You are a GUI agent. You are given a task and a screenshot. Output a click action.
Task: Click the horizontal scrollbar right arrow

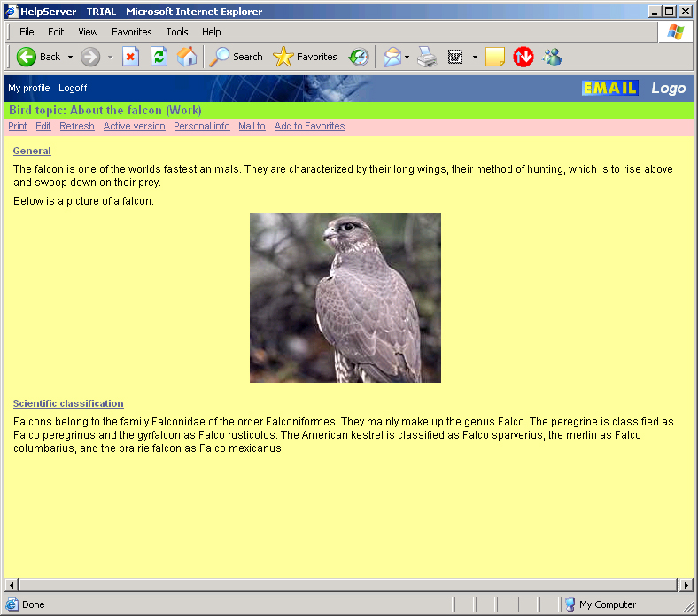[686, 584]
